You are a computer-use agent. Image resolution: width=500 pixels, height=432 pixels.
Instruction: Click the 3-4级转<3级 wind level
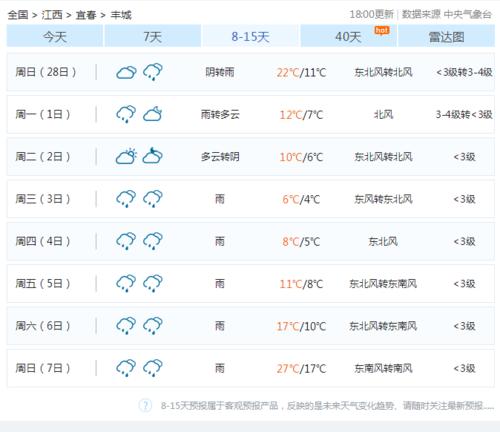(x=464, y=114)
